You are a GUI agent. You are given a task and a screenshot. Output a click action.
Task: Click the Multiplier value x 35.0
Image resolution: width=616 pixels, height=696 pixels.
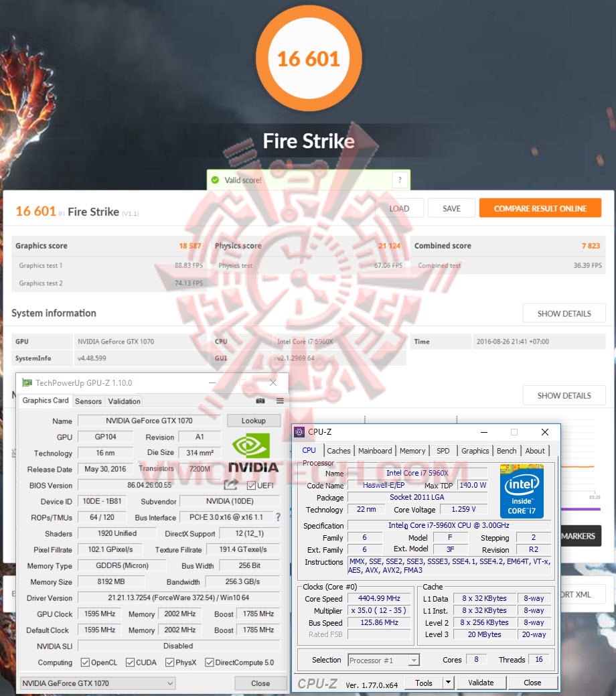point(379,610)
